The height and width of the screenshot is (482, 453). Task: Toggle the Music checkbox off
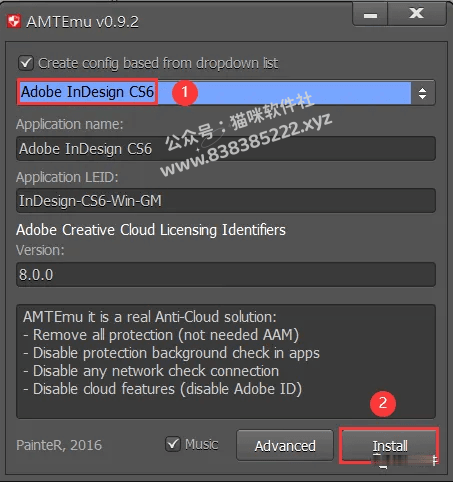point(173,444)
